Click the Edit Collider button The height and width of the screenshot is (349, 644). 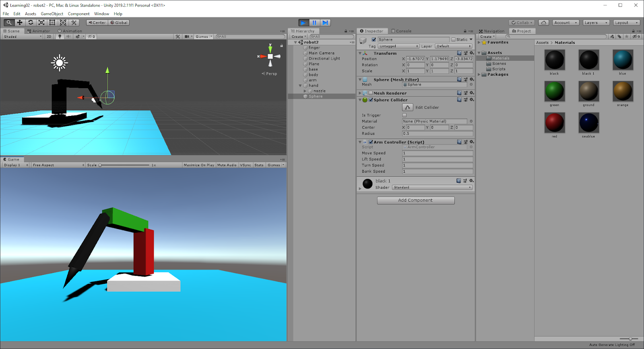click(x=407, y=107)
